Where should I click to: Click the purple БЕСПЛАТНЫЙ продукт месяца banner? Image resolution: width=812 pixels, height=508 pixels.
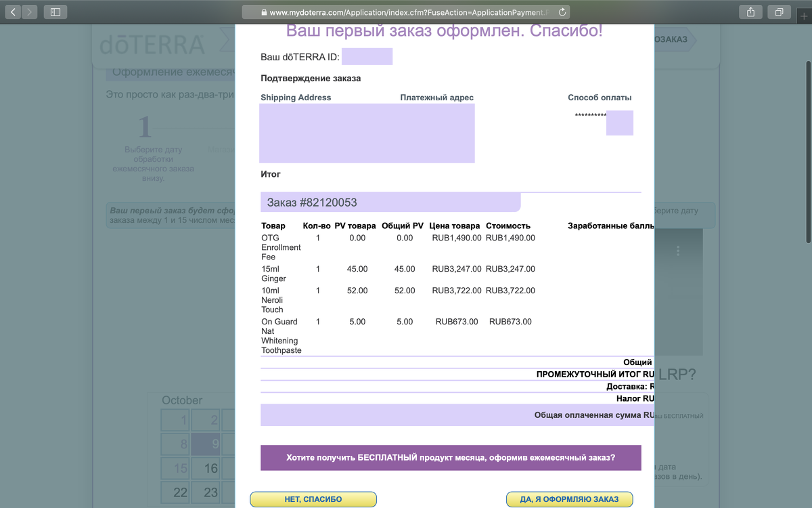tap(451, 458)
